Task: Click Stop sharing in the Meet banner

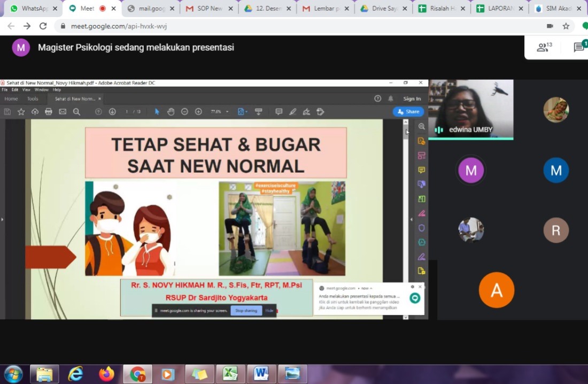Action: coord(246,310)
